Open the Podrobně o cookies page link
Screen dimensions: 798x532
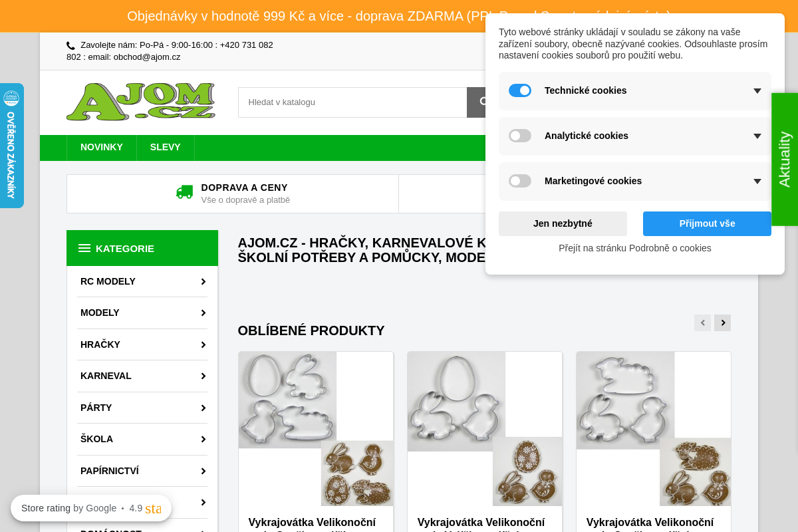635,248
